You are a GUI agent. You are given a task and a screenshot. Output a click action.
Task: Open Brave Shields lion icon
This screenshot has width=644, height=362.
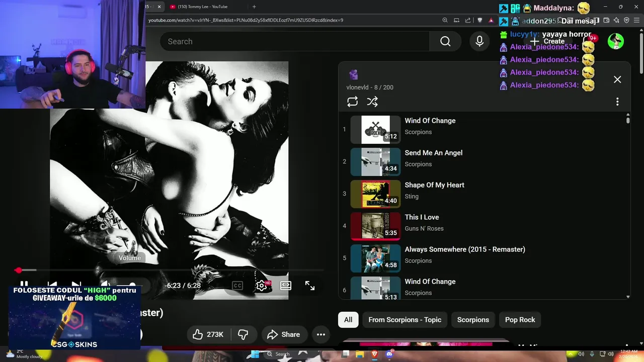pos(479,20)
